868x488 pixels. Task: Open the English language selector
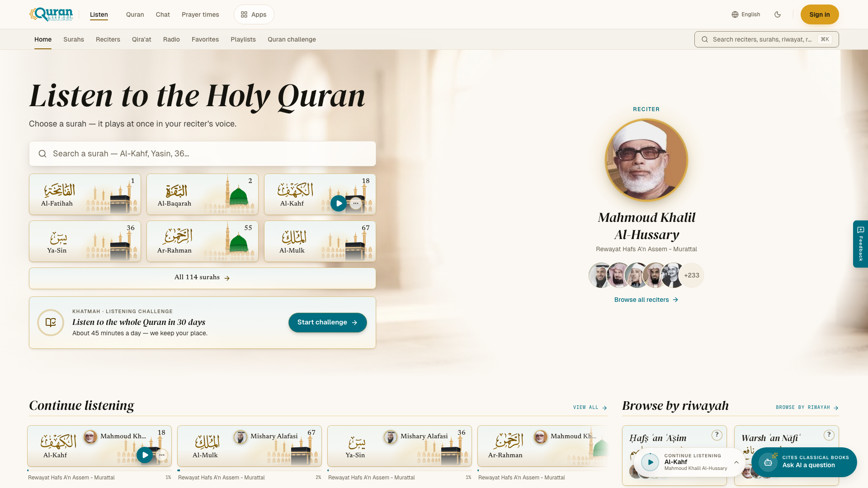point(746,14)
